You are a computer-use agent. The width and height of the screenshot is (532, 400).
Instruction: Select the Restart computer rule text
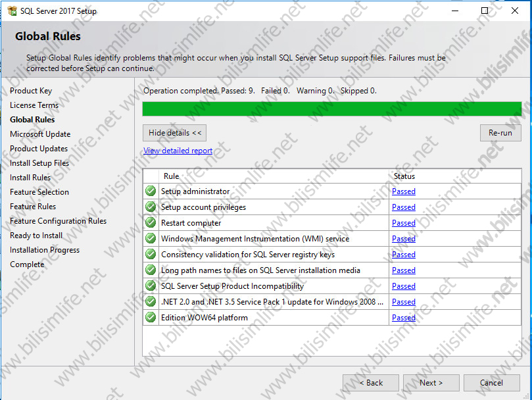click(x=191, y=223)
